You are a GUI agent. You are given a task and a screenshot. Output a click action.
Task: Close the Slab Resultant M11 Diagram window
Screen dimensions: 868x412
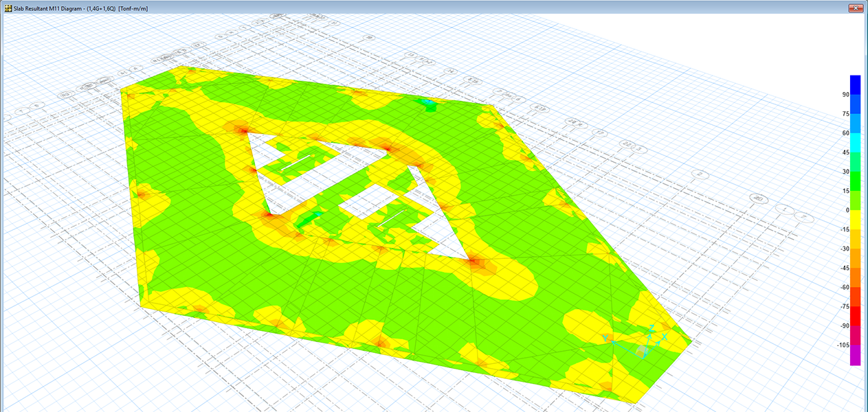(855, 7)
